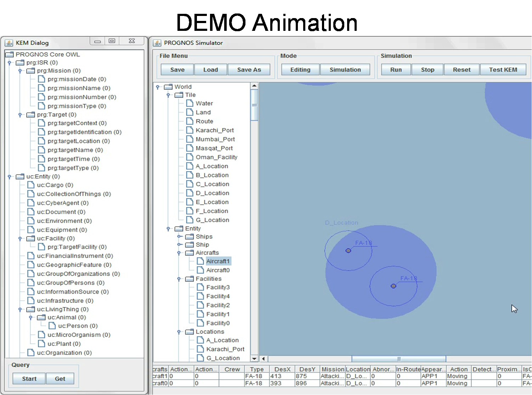Select Aircraft1 in the Aircrafts tree
The width and height of the screenshot is (532, 395).
pyautogui.click(x=218, y=261)
